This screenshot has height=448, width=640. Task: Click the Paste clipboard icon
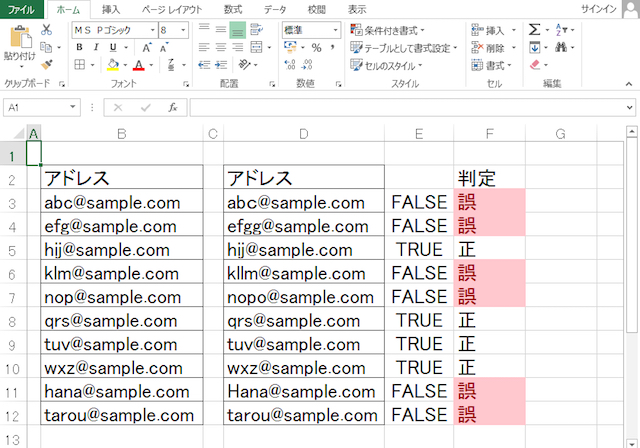(20, 38)
